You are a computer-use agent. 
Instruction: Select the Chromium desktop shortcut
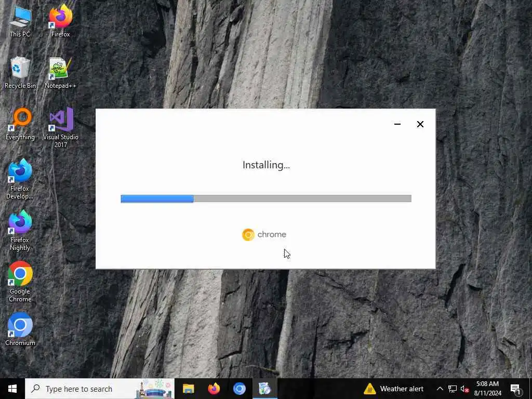click(20, 329)
